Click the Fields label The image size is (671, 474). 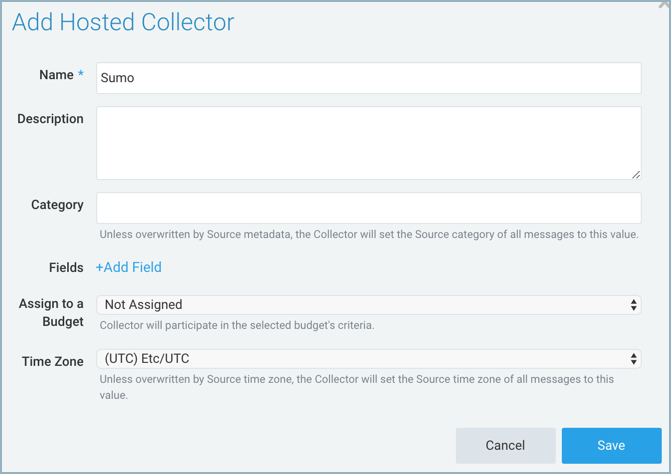click(66, 268)
